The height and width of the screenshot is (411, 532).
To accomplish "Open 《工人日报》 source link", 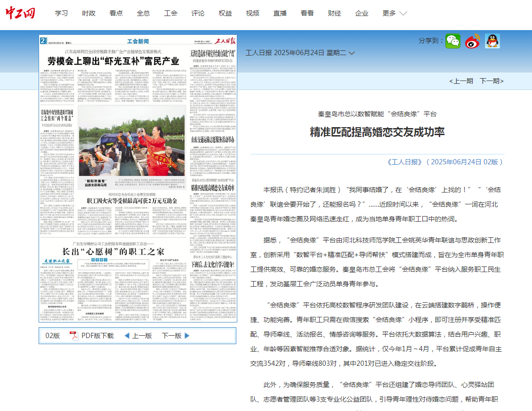I will tap(404, 161).
